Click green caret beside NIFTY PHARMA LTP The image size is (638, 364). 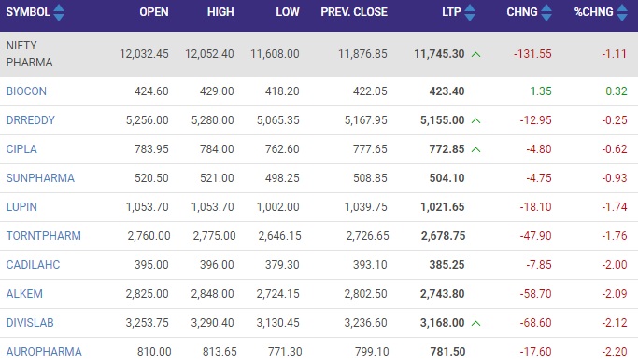(x=475, y=54)
